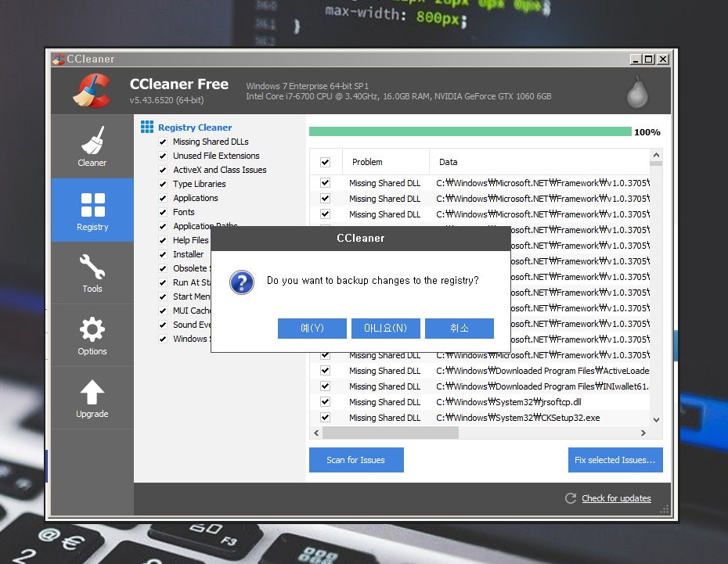
Task: Click version text v5.43.6520 (64-bit)
Action: [167, 100]
